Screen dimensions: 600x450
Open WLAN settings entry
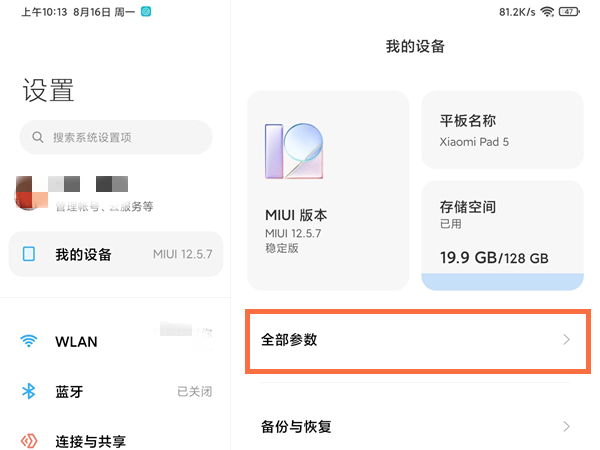point(115,341)
